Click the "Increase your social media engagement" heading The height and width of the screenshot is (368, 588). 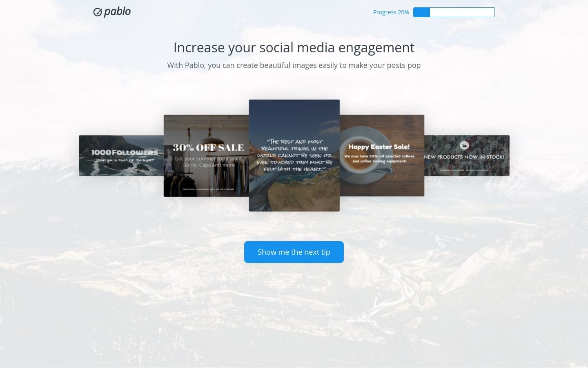(x=294, y=47)
